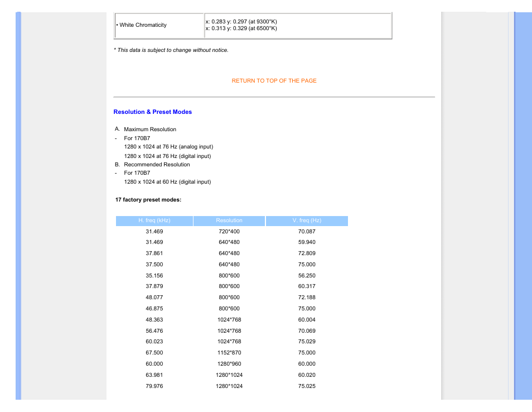Click the 37.861 horizontal frequency value
The width and height of the screenshot is (532, 412).
tap(154, 253)
